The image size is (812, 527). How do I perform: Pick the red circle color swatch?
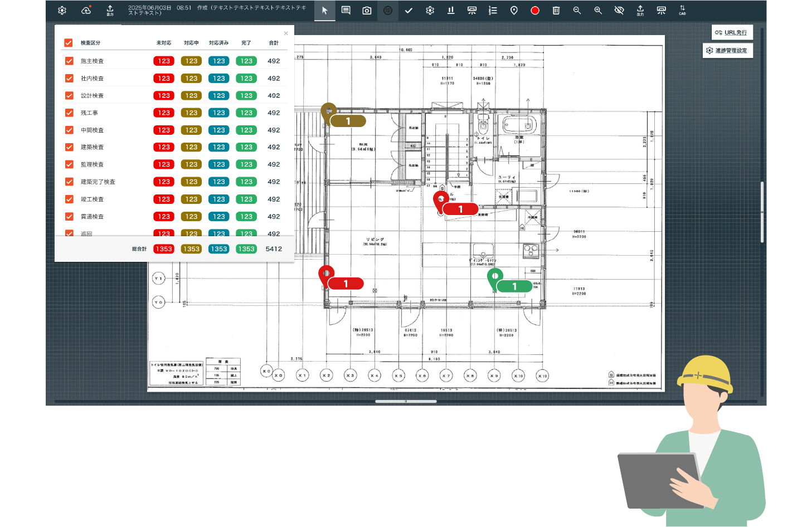535,11
